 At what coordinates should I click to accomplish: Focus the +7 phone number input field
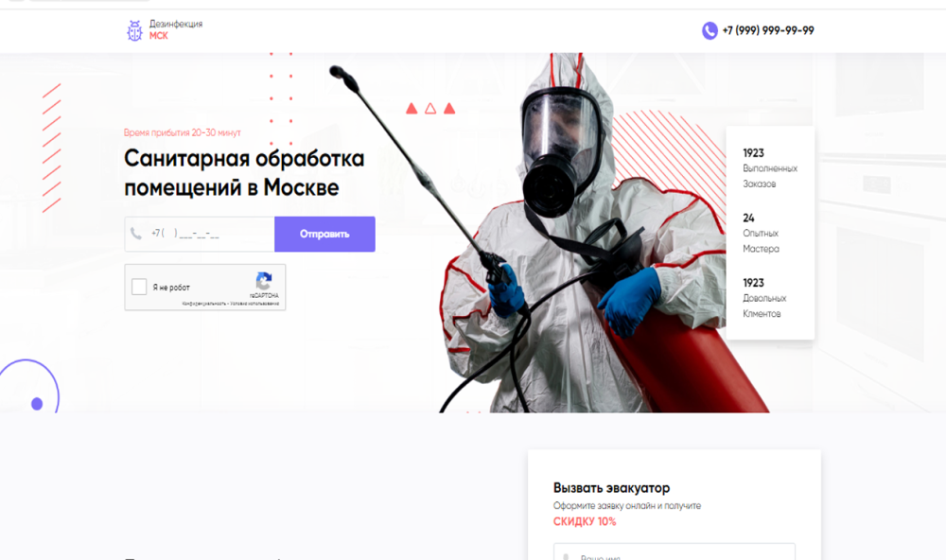pos(200,235)
